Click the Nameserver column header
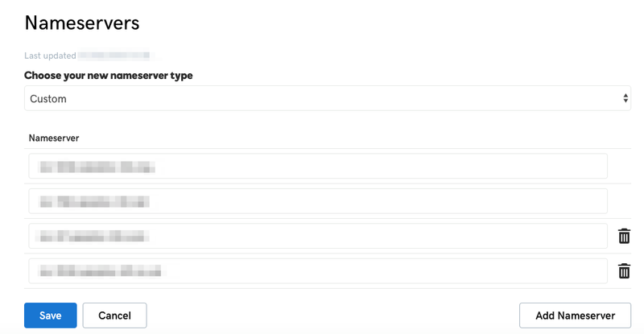 pyautogui.click(x=54, y=138)
